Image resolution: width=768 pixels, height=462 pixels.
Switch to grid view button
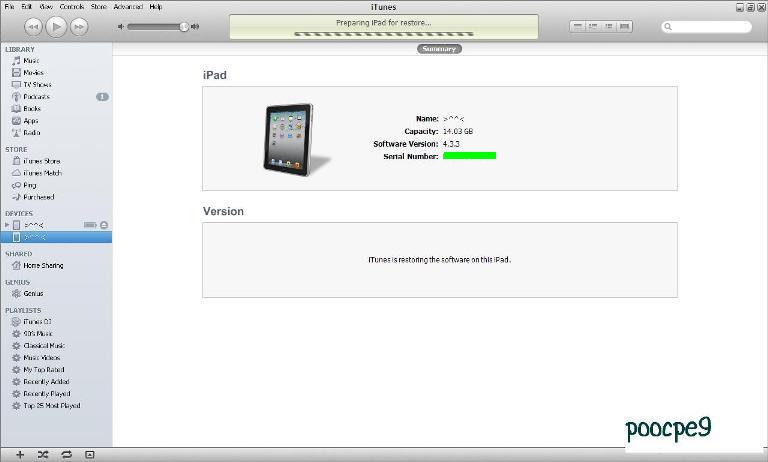[609, 26]
